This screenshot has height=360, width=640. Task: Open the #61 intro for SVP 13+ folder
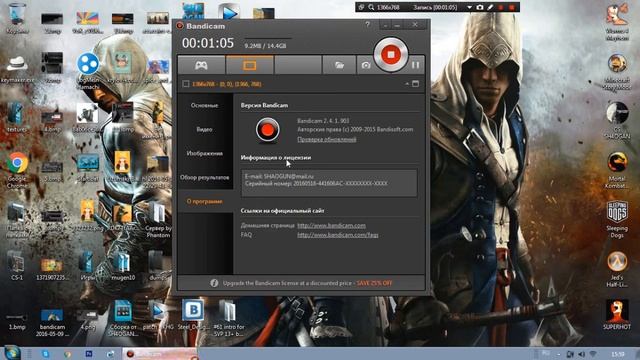click(229, 318)
